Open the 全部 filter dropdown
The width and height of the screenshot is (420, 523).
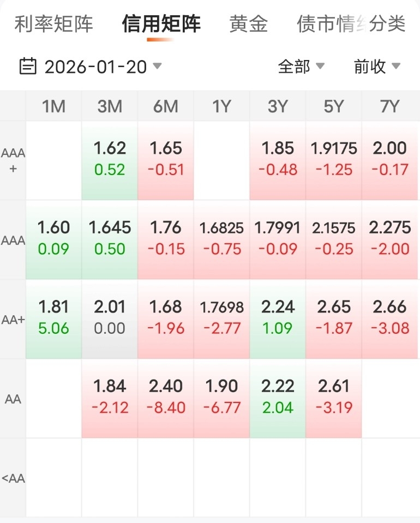click(301, 67)
